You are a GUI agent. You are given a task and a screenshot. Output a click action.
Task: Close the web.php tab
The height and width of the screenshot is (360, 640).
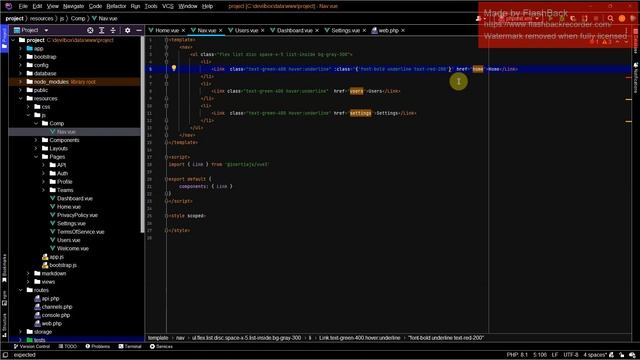coord(403,30)
